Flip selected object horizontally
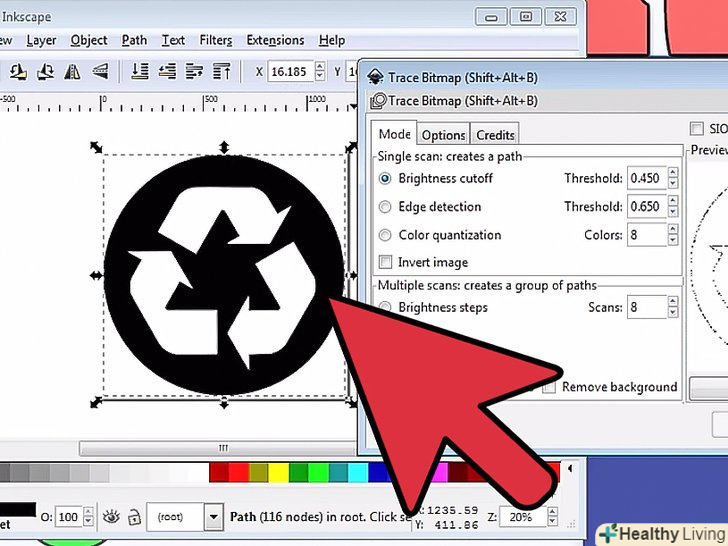The image size is (728, 546). click(74, 71)
